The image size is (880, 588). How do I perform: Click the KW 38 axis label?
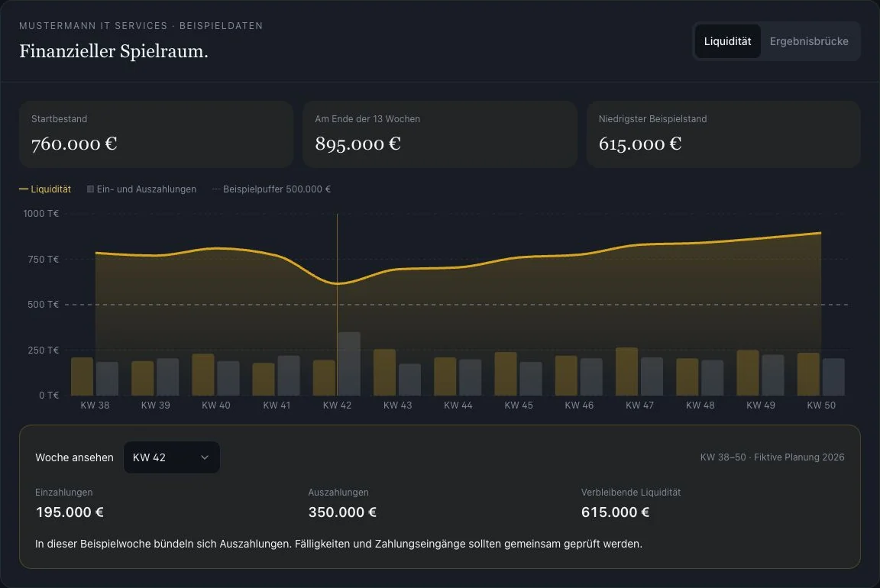pos(95,405)
